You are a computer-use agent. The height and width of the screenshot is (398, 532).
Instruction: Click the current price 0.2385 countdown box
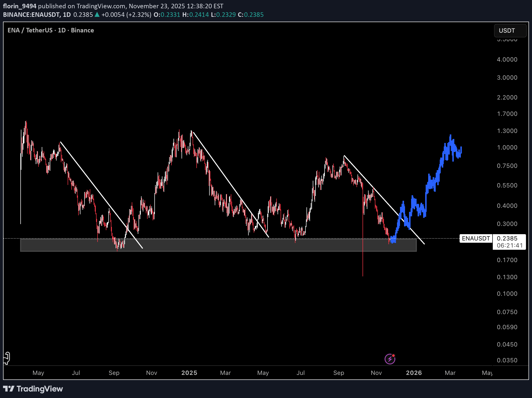coord(509,242)
